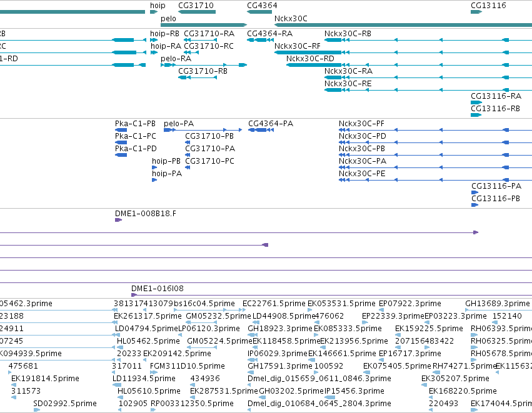
Task: Click the Pka-C1-PD protein label
Action: 136,149
